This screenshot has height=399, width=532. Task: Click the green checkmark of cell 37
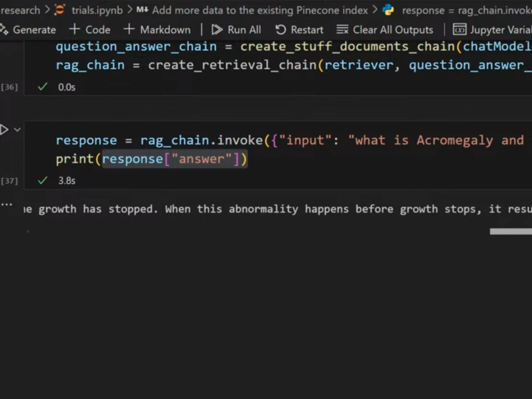pos(43,180)
